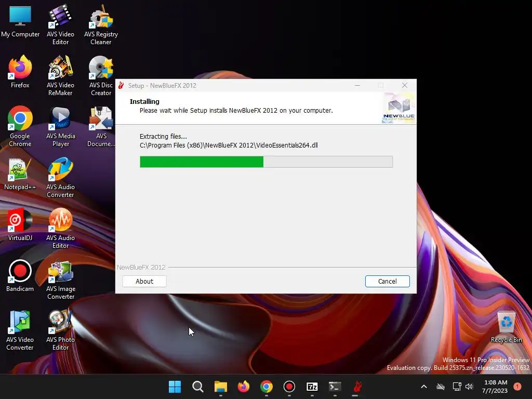Click the Notepad++ desktop shortcut
Viewport: 532px width, 399px height.
click(20, 174)
